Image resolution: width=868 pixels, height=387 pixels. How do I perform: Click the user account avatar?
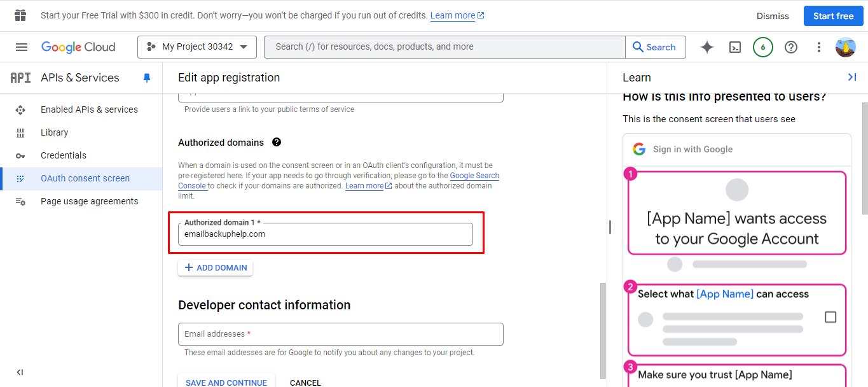(x=846, y=47)
